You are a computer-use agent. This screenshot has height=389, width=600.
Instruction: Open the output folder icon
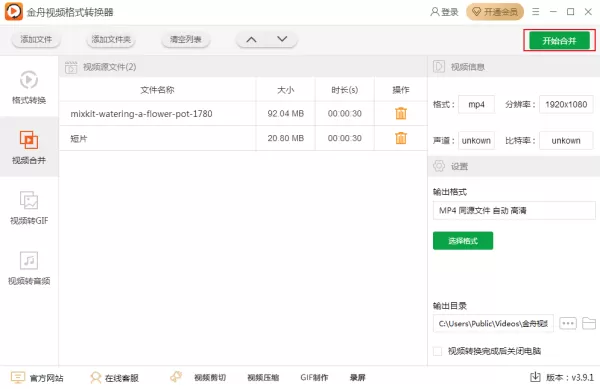589,323
